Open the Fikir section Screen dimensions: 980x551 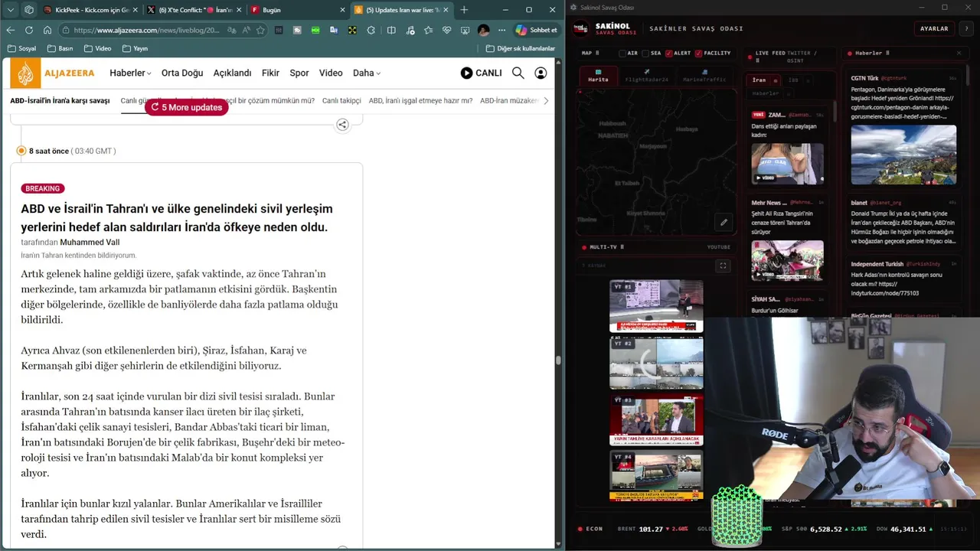tap(270, 73)
